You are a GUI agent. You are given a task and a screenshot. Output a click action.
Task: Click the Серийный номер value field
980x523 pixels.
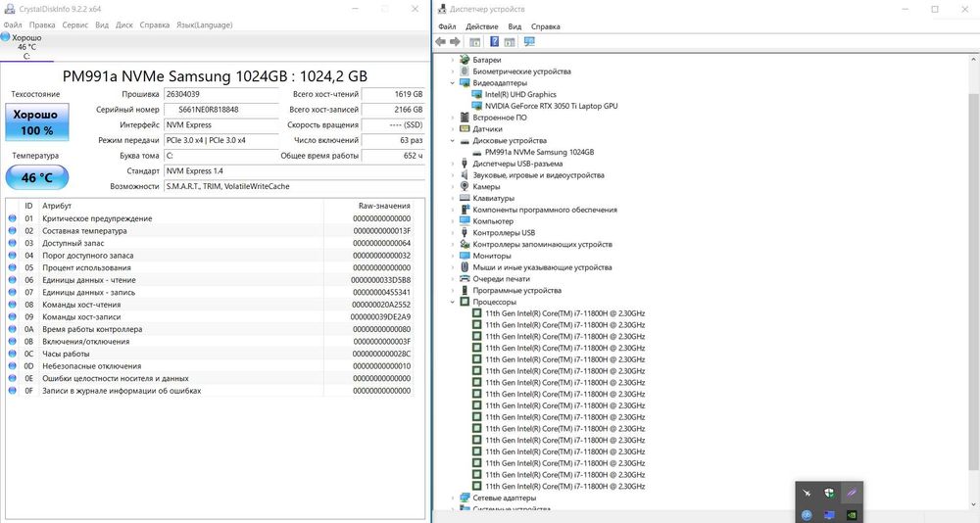221,110
